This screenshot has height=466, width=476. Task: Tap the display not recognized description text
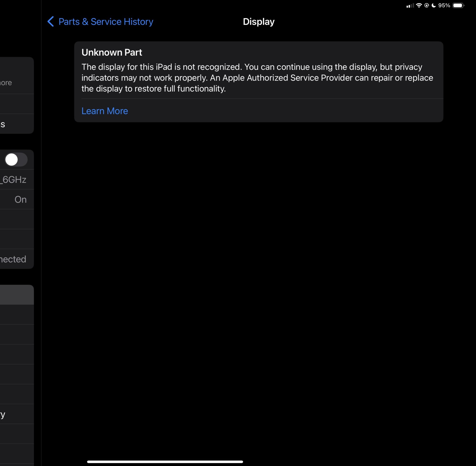point(257,78)
